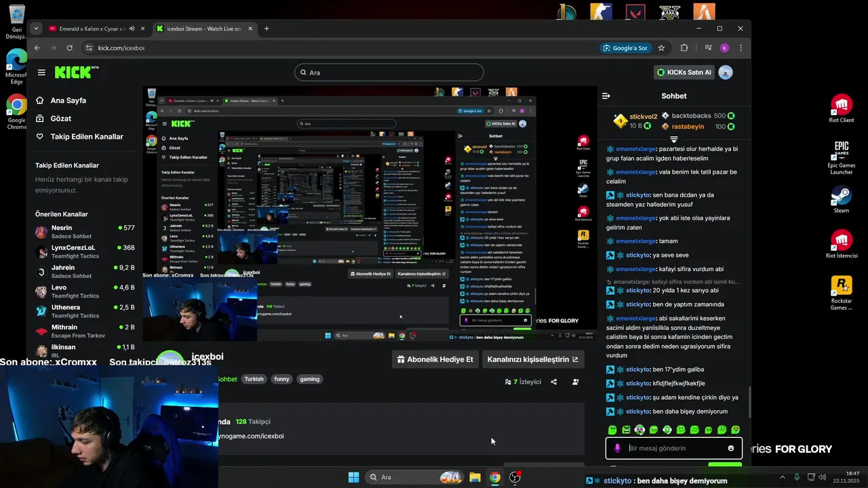Click the user icon next to share

(x=575, y=382)
